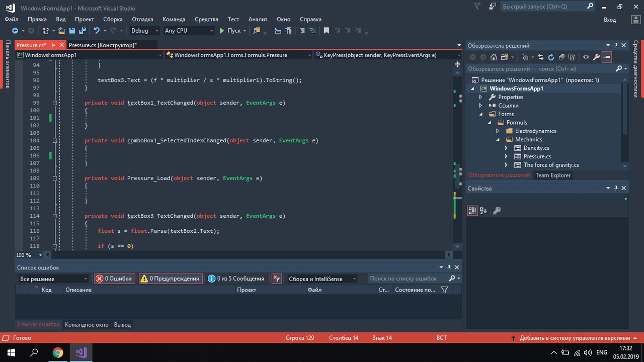Viewport: 644px width, 362px height.
Task: Expand the Properties node in Solution Explorer
Action: click(x=481, y=97)
